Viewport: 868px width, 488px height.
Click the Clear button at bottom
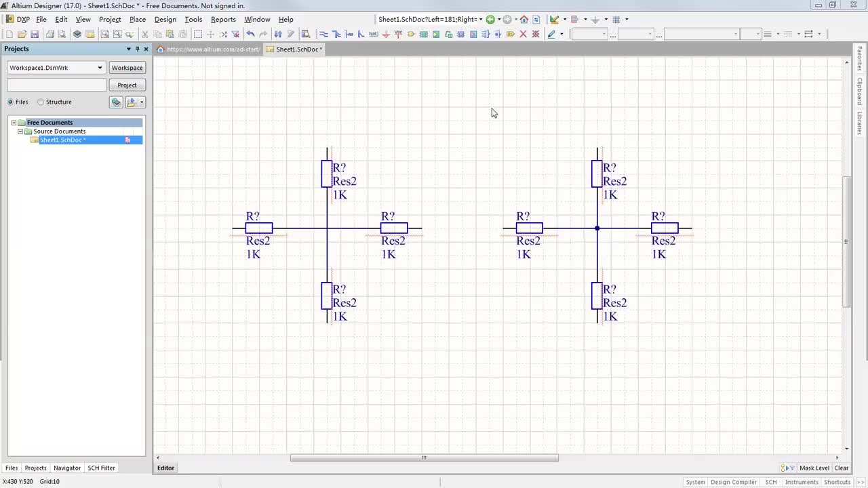coord(842,468)
